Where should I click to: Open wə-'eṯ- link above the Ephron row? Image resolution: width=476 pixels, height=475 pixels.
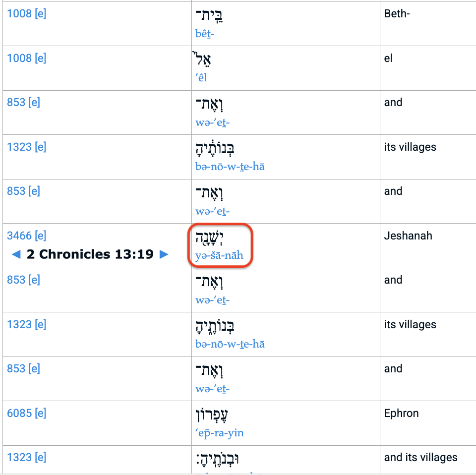[212, 389]
